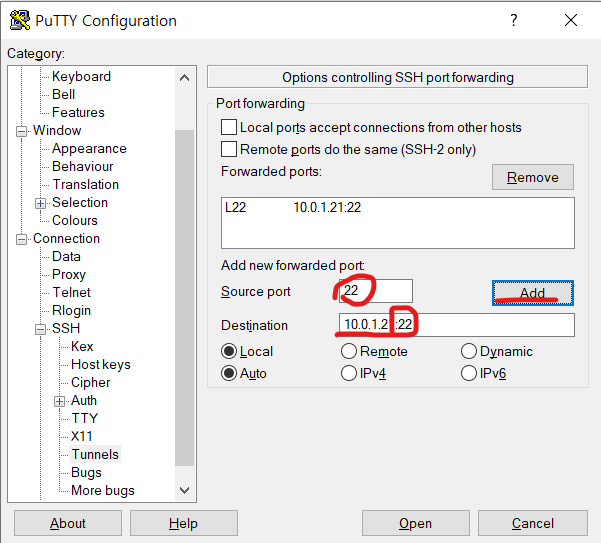The image size is (601, 543).
Task: Collapse the Window tree node
Action: point(21,131)
